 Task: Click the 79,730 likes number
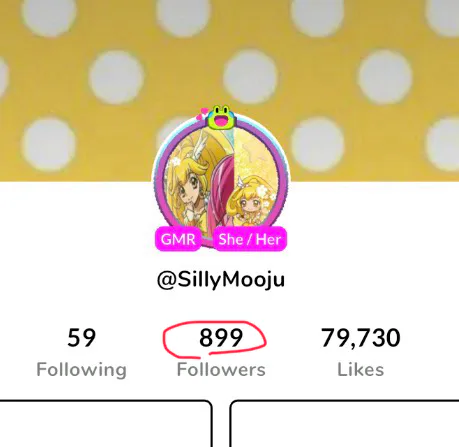click(x=361, y=338)
